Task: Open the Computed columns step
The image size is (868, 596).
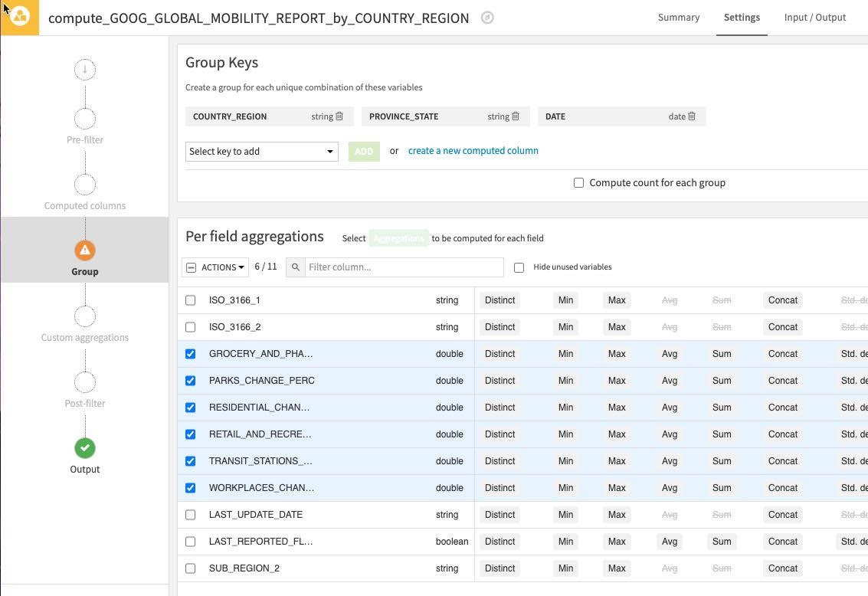Action: pos(85,185)
